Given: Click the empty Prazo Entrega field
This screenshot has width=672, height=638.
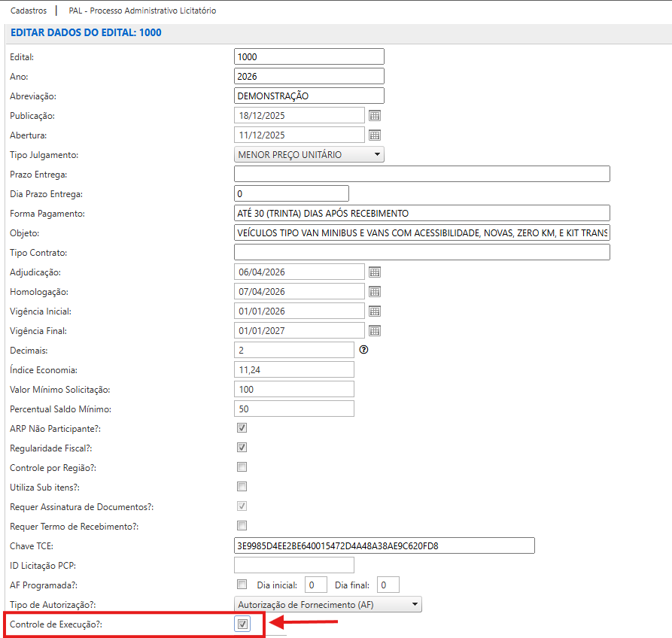Looking at the screenshot, I should point(421,174).
